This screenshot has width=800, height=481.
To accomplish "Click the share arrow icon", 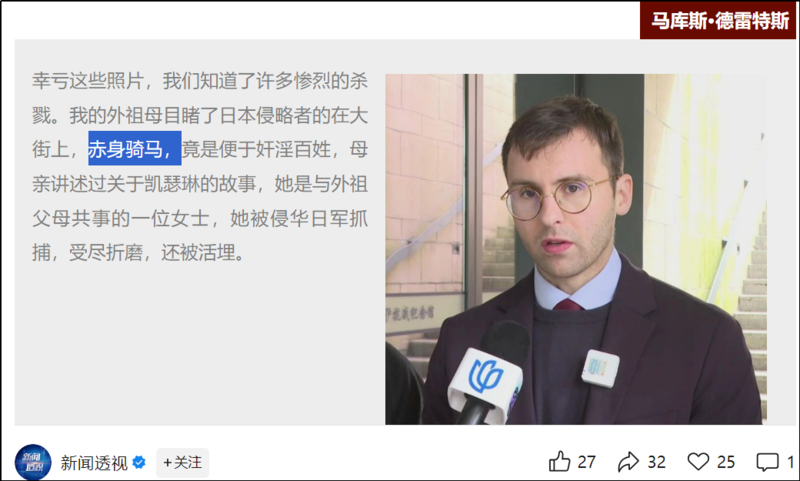I will tap(628, 462).
